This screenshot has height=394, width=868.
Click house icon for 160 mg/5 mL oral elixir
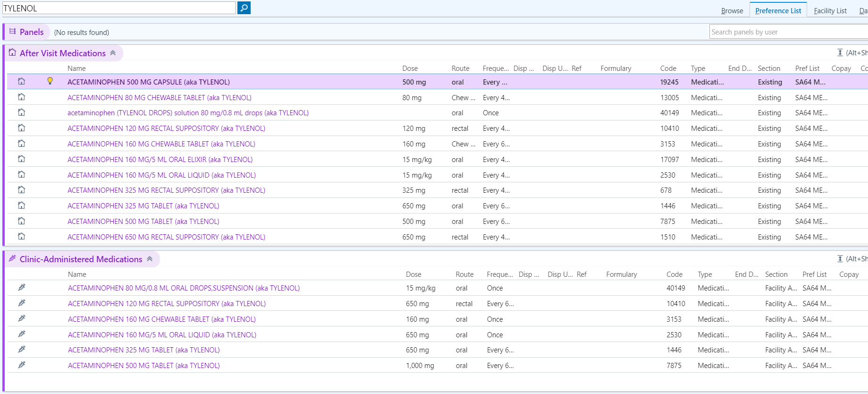tap(21, 159)
